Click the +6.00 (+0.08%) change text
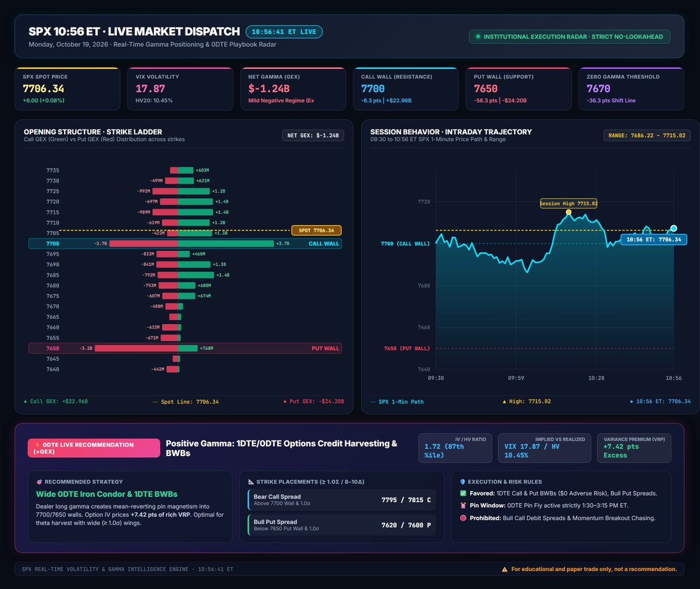 pyautogui.click(x=44, y=101)
